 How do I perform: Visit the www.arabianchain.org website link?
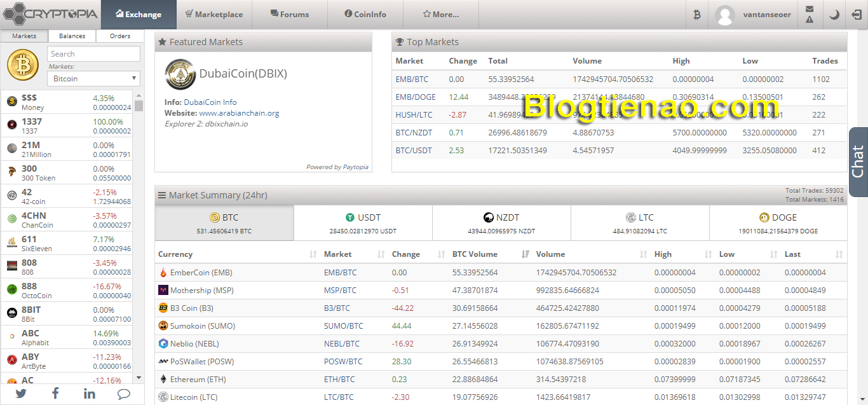tap(239, 113)
